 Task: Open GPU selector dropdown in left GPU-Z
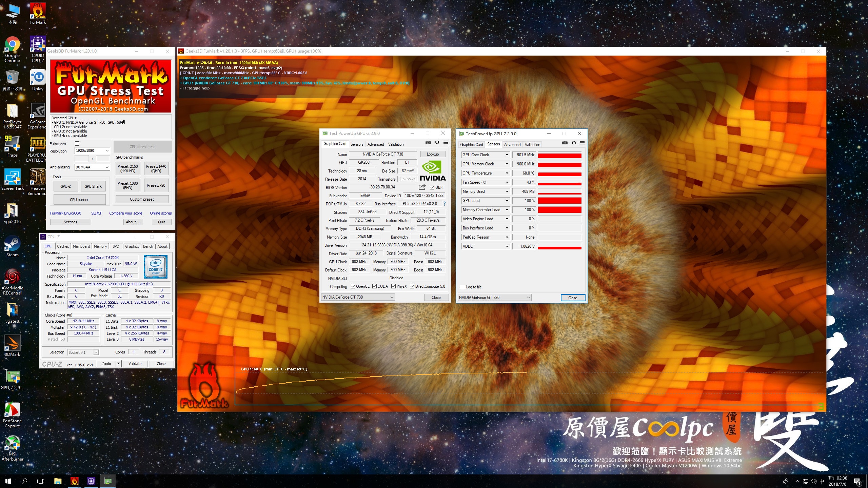click(358, 297)
